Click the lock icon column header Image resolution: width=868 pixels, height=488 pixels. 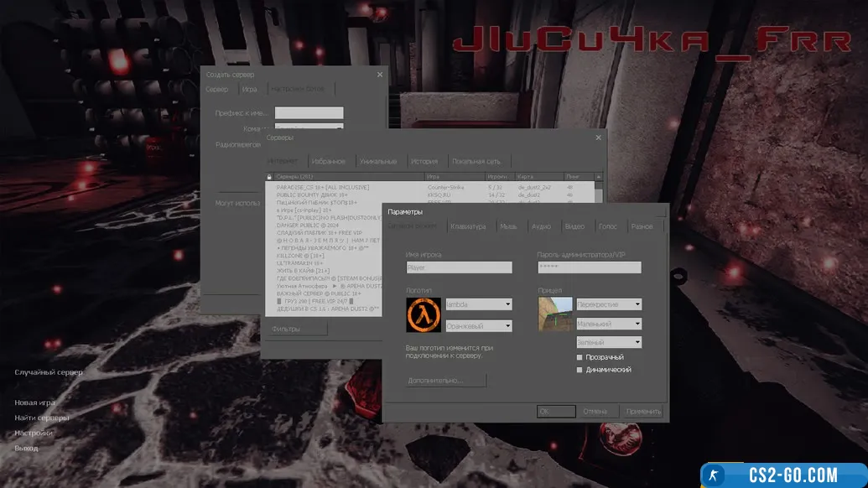tap(269, 177)
